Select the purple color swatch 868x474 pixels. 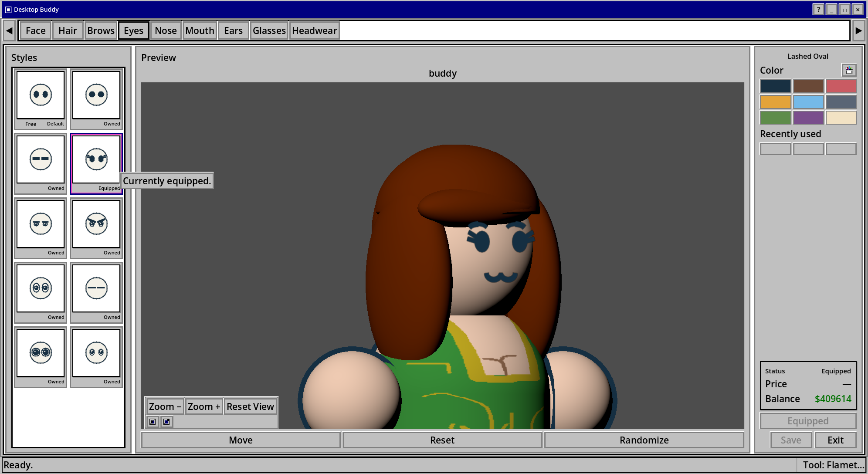808,118
